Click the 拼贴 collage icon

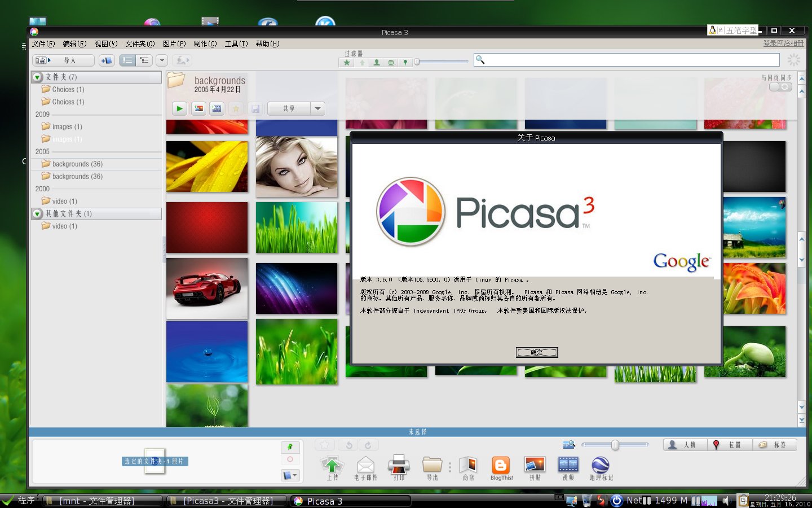535,464
